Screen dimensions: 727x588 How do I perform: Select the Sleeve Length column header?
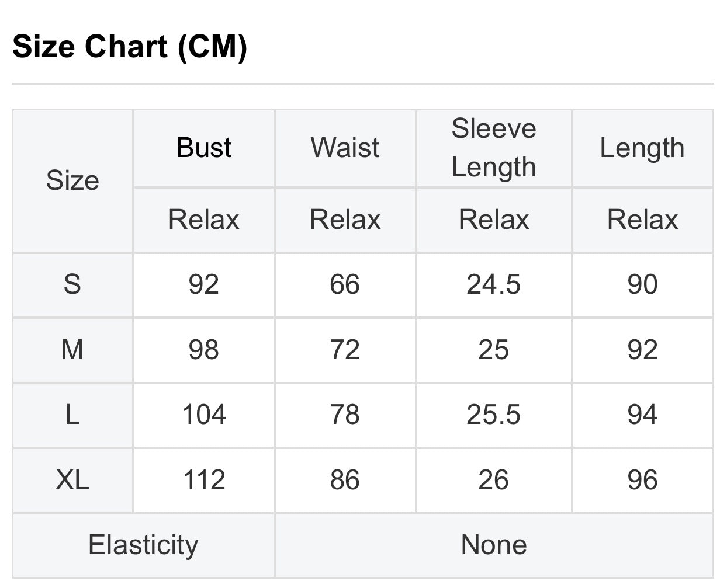click(494, 148)
